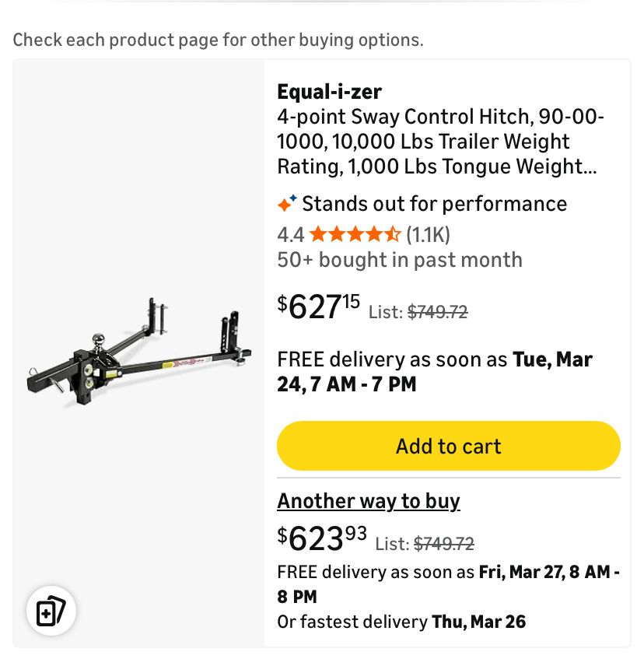Image resolution: width=644 pixels, height=659 pixels.
Task: Select the $623.93 alternate offer price
Action: coord(322,537)
